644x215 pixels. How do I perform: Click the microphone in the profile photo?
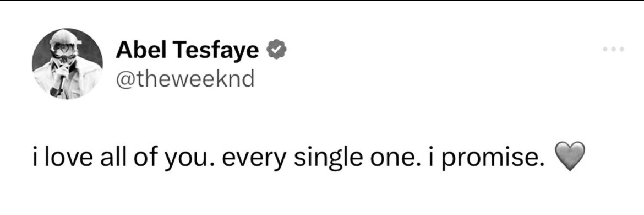point(59,82)
